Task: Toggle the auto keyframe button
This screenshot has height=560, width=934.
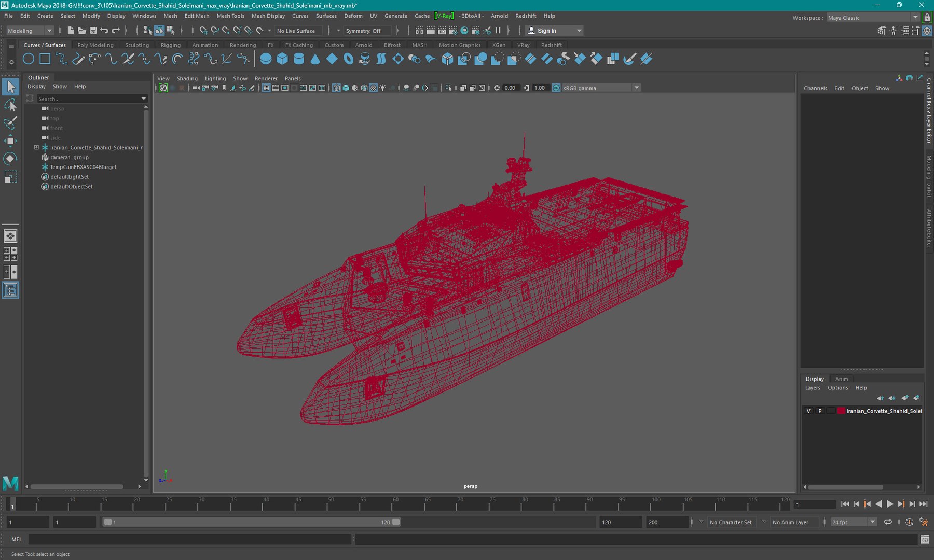Action: (909, 522)
